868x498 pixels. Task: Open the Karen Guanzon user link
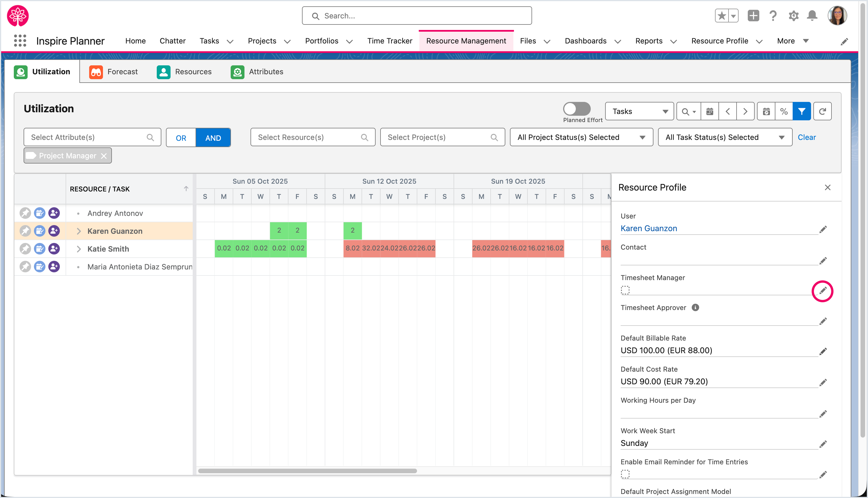point(648,228)
